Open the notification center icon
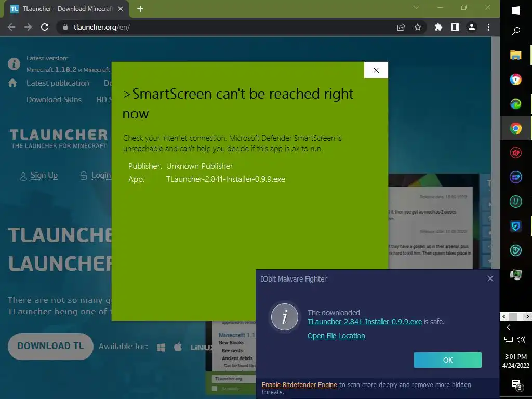The width and height of the screenshot is (532, 399). click(516, 385)
